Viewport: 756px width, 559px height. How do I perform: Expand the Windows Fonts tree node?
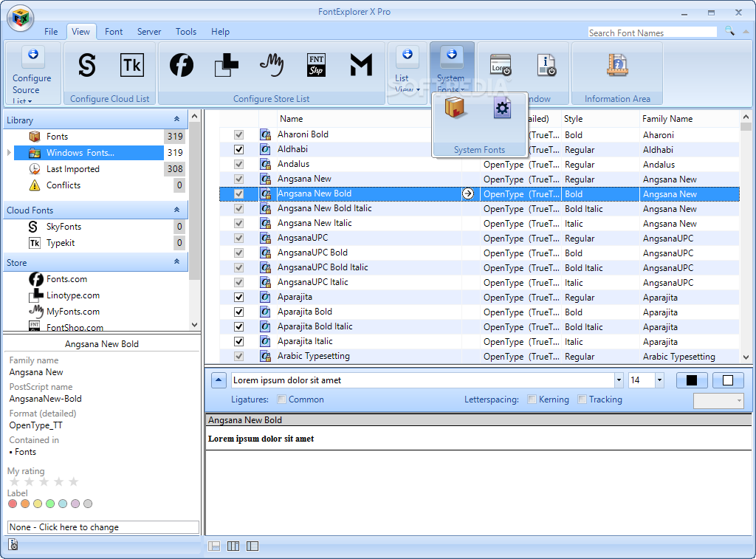point(9,153)
